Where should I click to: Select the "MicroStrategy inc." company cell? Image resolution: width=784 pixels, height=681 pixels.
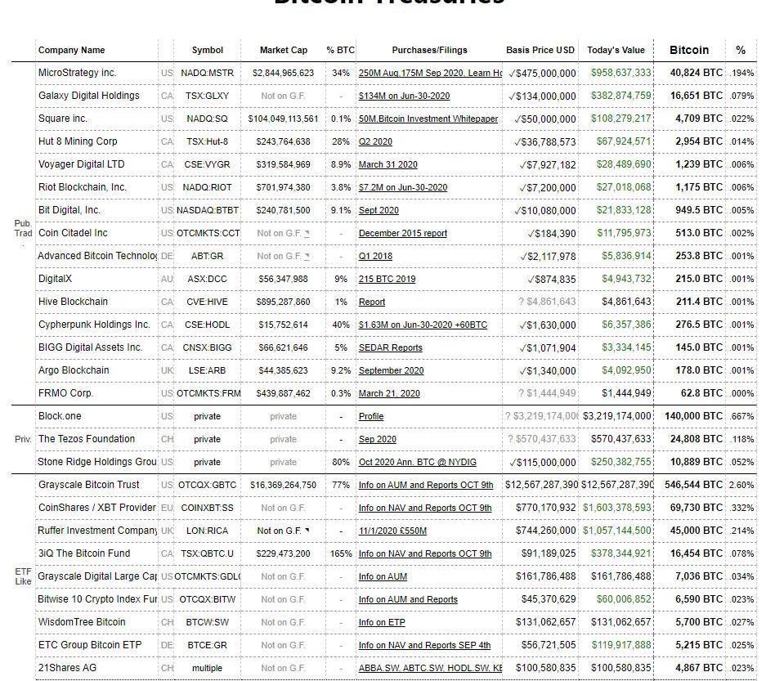tap(97, 73)
